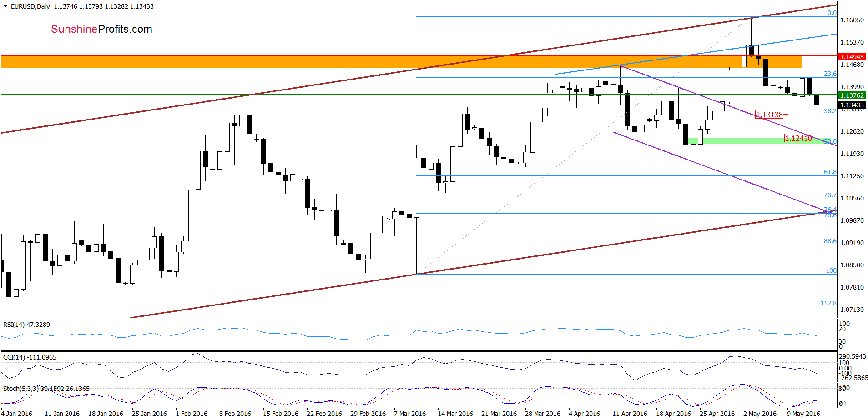Select the 100 Fibonacci level label
868x420 pixels.
[831, 270]
